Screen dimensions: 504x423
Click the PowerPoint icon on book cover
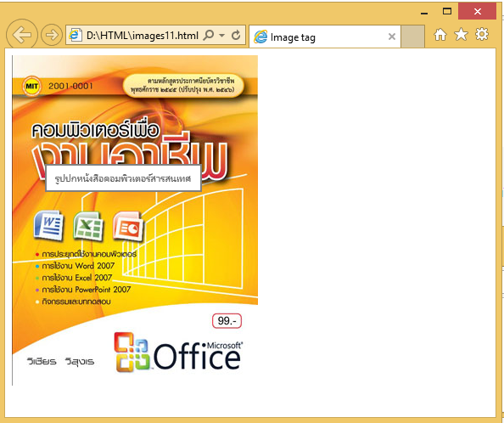click(128, 226)
